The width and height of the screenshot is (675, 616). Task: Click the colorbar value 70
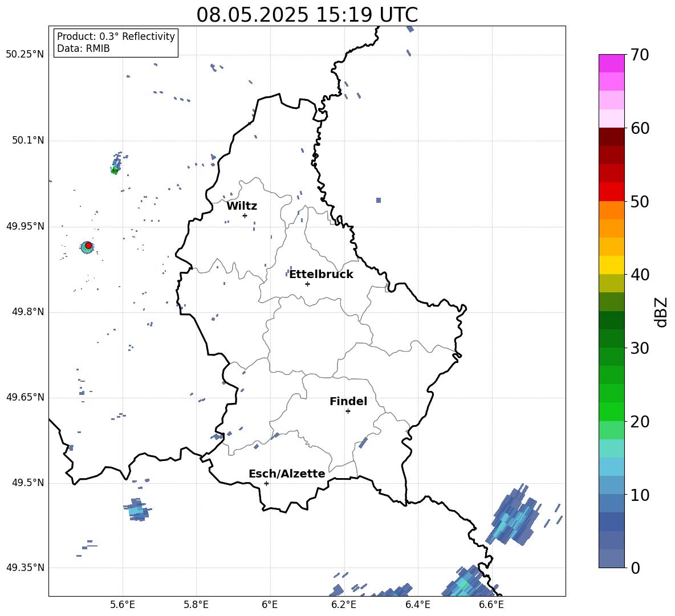640,55
